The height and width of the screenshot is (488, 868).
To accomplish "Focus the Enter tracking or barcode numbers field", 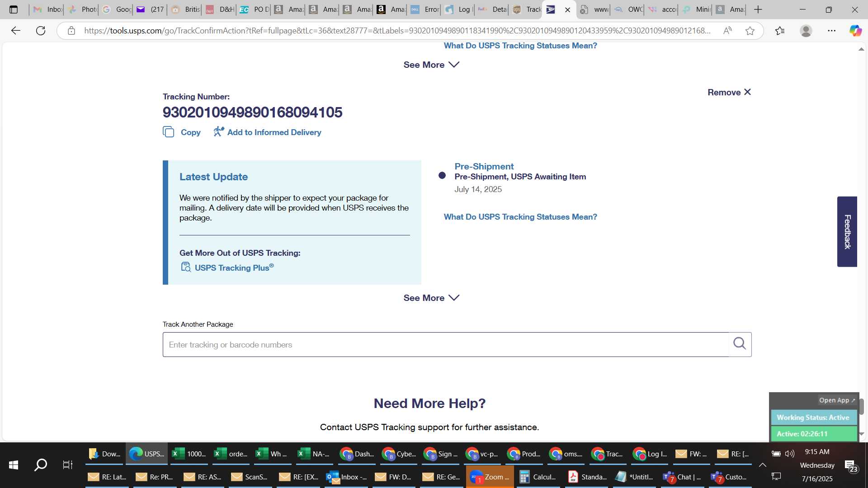I will coord(446,345).
